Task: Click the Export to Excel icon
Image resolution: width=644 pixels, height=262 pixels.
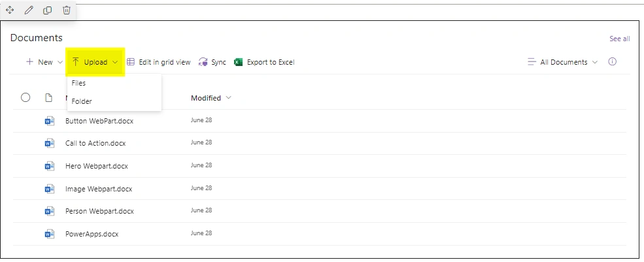Action: (x=238, y=62)
